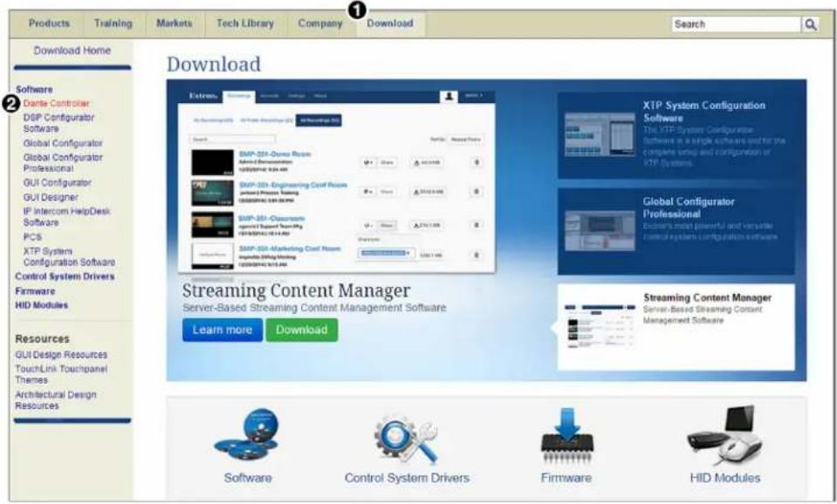
Task: Go to Download Home
Action: (x=72, y=51)
